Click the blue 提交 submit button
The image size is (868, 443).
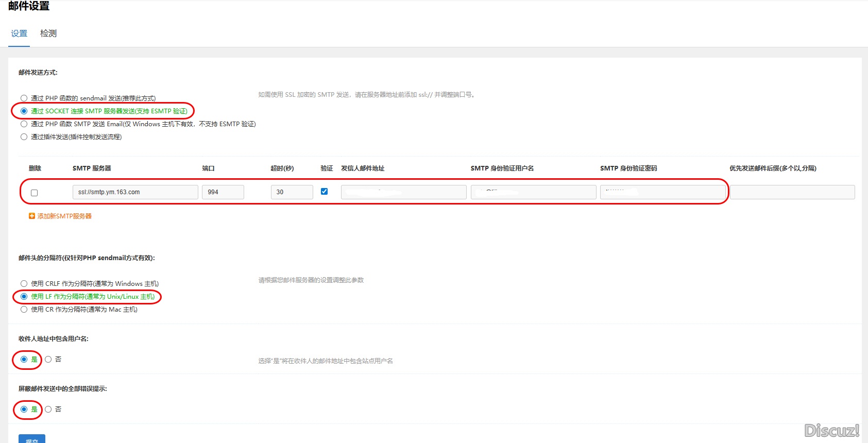pyautogui.click(x=32, y=439)
